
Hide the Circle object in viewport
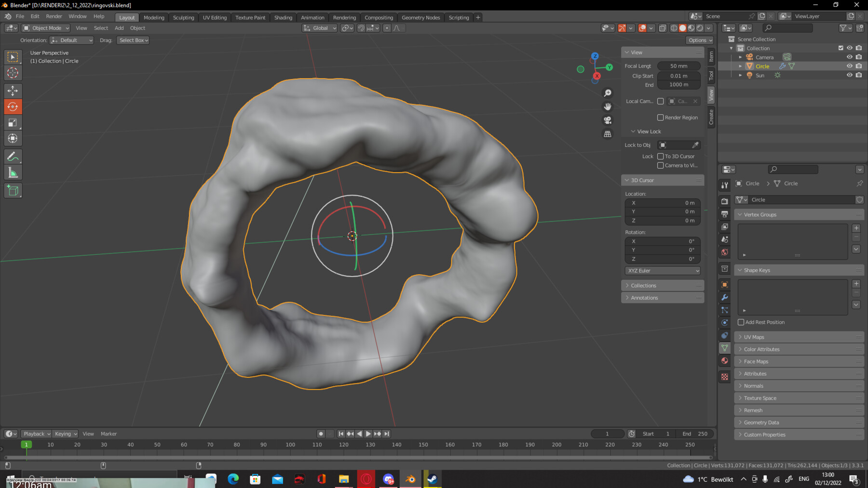click(850, 66)
